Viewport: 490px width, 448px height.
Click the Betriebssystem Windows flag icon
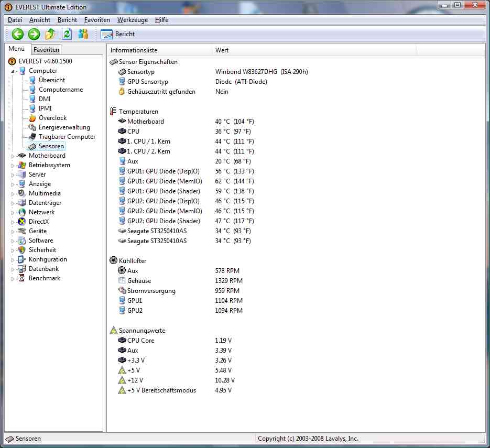point(22,165)
